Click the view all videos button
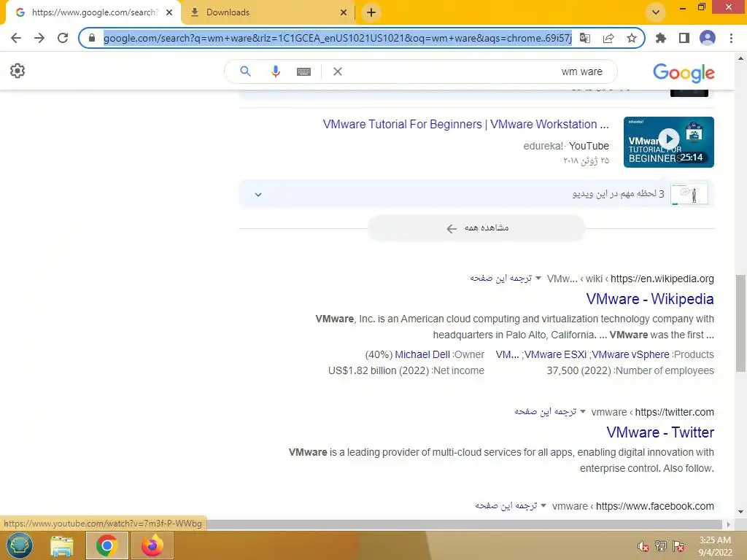 476,228
